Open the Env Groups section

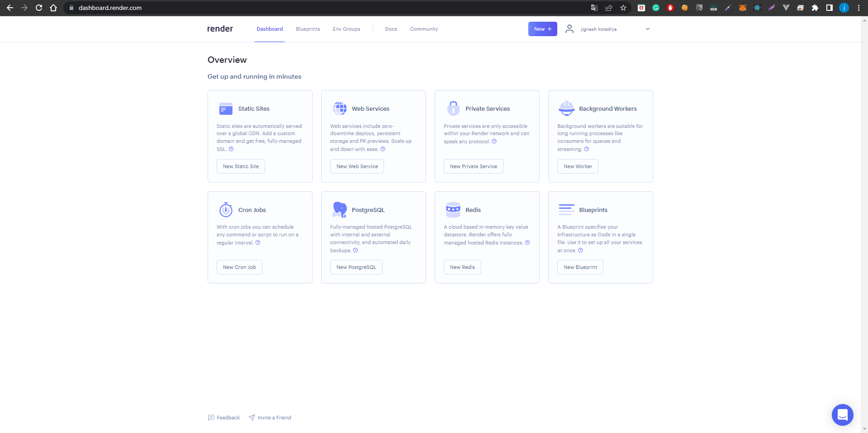[346, 29]
